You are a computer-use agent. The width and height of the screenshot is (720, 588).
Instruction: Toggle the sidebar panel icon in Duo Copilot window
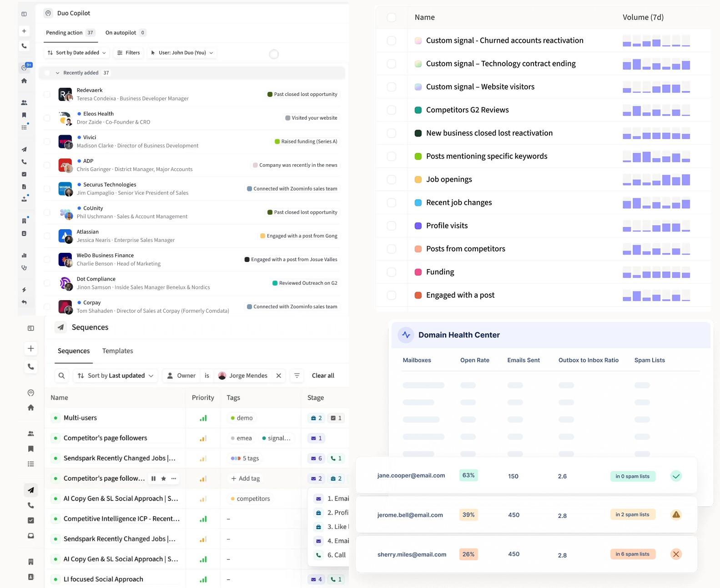coord(24,14)
